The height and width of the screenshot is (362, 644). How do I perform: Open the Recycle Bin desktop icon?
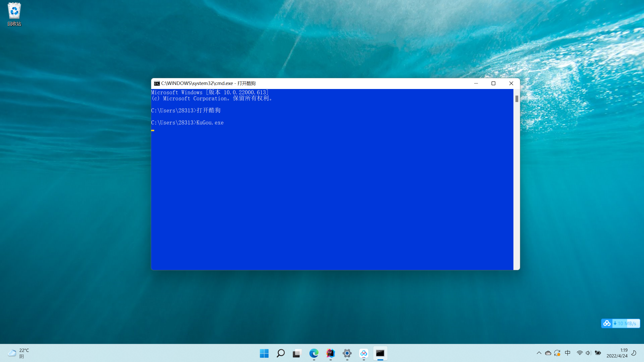14,14
